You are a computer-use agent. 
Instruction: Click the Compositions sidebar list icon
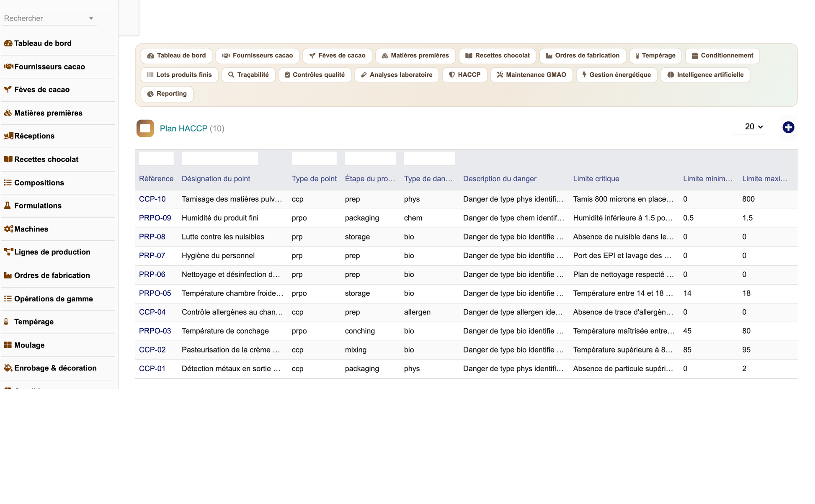8,183
